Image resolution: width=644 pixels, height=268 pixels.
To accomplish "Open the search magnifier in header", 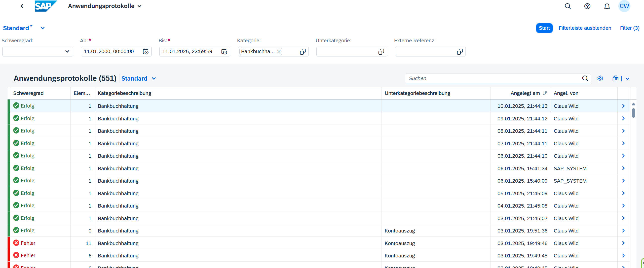I will point(567,6).
